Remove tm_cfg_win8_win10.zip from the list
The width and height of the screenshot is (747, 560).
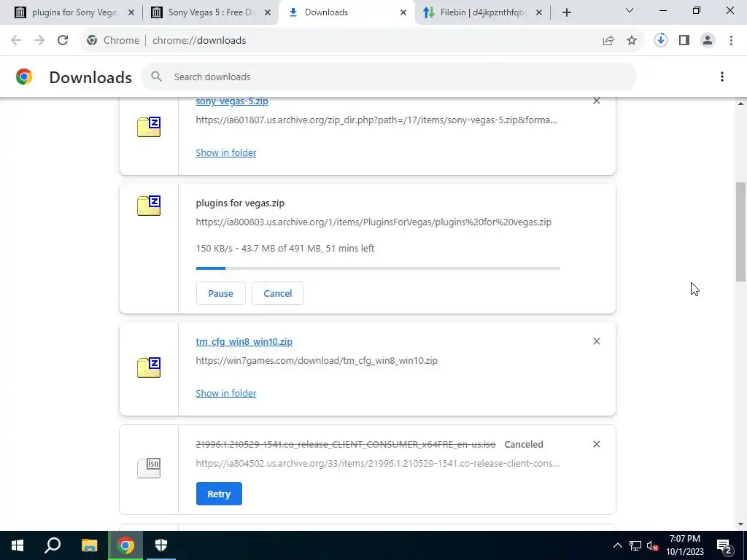[596, 341]
